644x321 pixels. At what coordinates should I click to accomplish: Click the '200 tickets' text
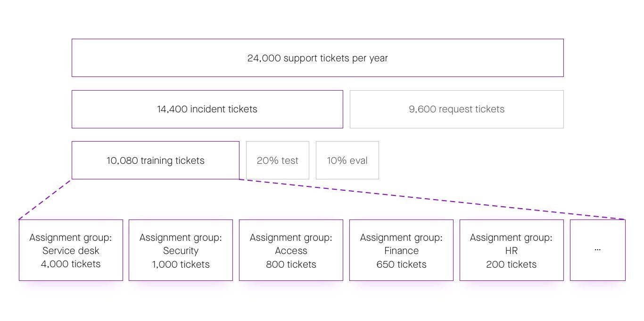pos(512,264)
